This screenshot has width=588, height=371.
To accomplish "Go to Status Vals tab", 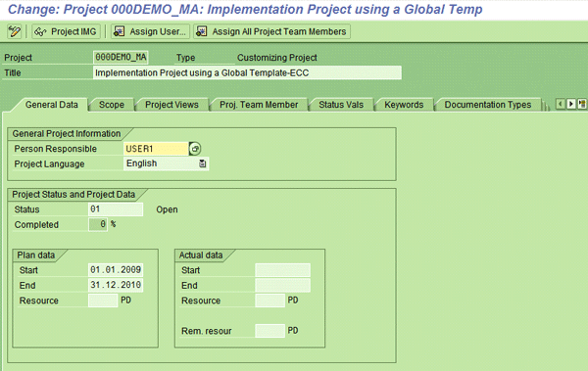I will 341,105.
